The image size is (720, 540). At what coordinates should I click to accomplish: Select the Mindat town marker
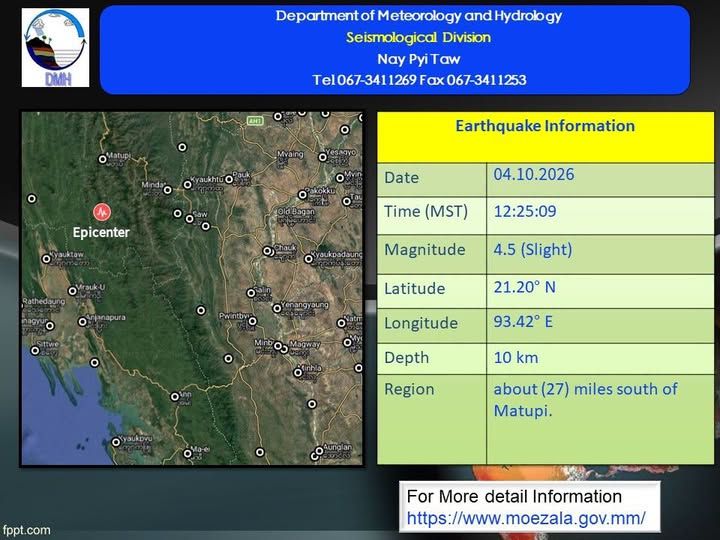(x=168, y=190)
